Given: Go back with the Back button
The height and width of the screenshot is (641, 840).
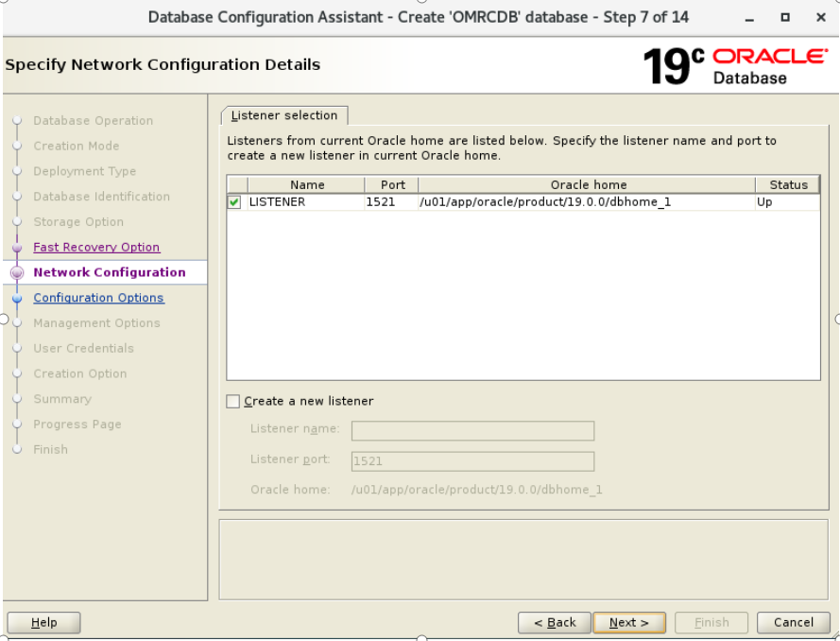Looking at the screenshot, I should coord(555,622).
